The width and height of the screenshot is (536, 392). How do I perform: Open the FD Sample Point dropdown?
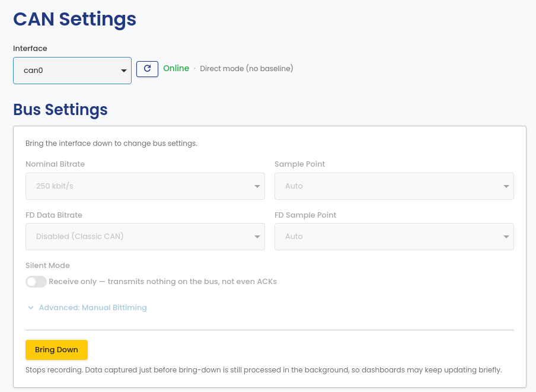[394, 237]
